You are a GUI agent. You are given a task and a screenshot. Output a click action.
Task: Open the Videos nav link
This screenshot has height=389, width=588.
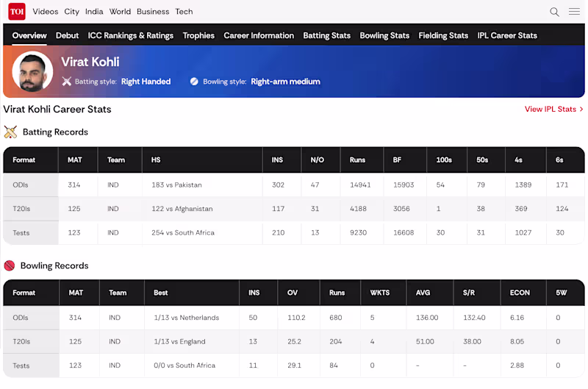pos(46,12)
